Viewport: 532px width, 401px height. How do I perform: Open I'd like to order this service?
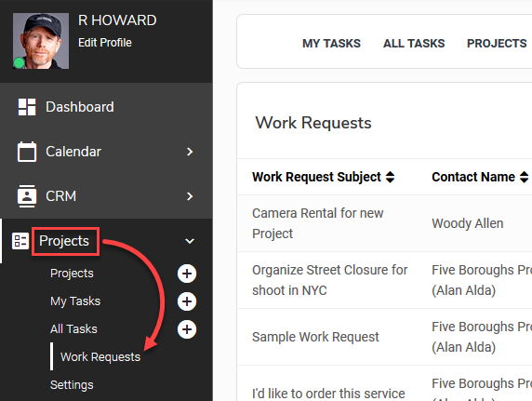tap(328, 394)
